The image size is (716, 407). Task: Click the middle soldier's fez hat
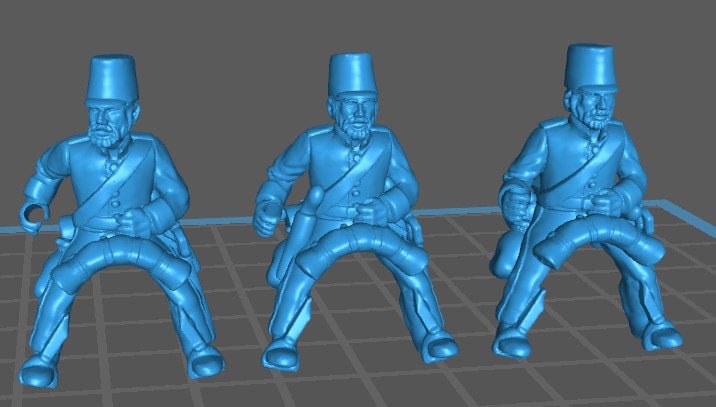(354, 76)
